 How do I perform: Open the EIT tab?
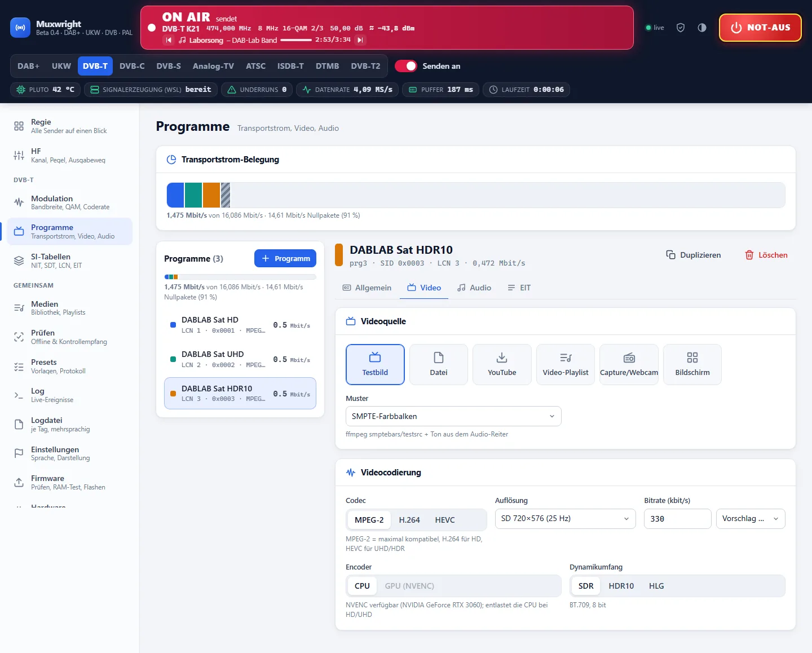[519, 288]
